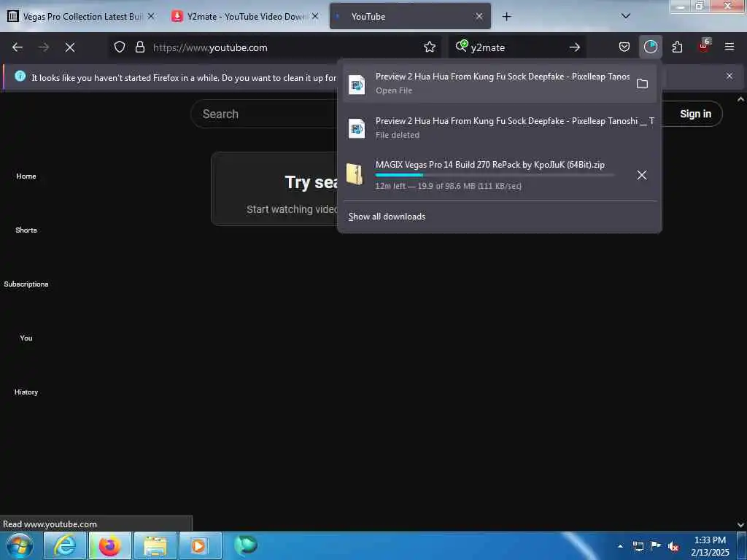Open the Extensions puzzle icon
Image resolution: width=747 pixels, height=560 pixels.
677,47
